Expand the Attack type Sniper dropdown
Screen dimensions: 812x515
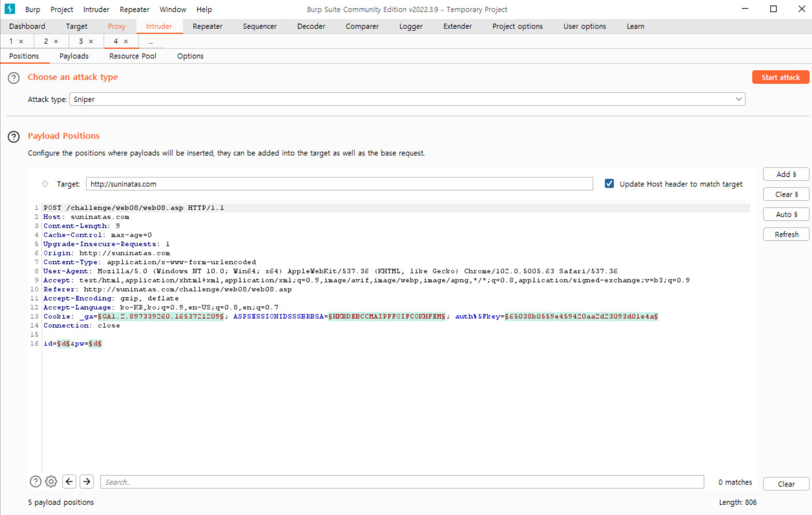(739, 99)
